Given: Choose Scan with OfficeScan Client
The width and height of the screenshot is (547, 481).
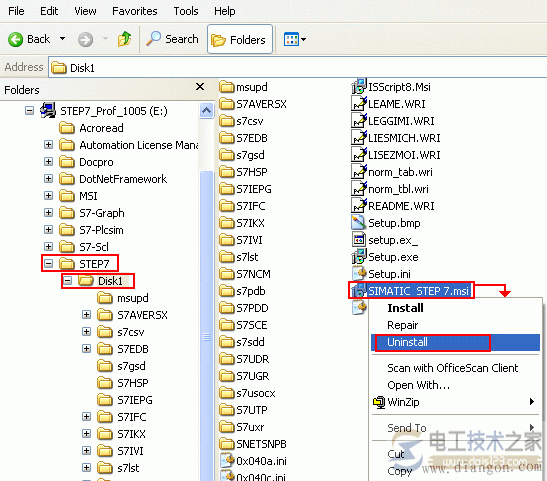Looking at the screenshot, I should [455, 368].
